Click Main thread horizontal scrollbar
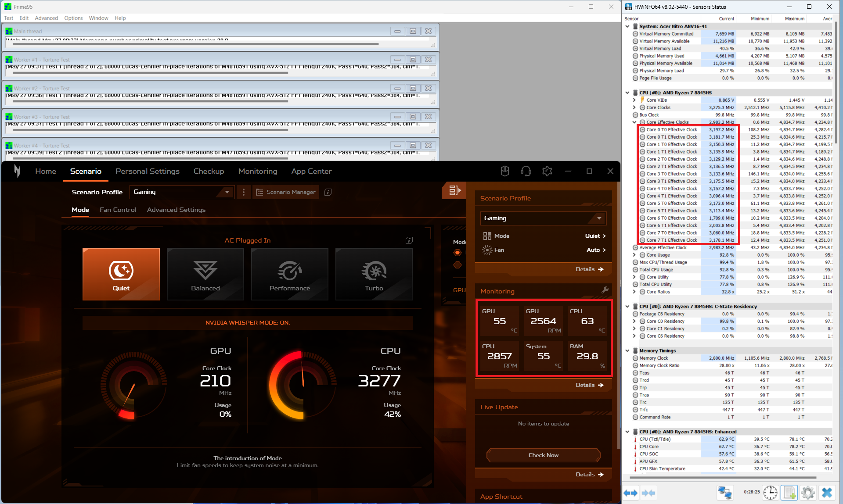This screenshot has height=504, width=843. coord(195,44)
